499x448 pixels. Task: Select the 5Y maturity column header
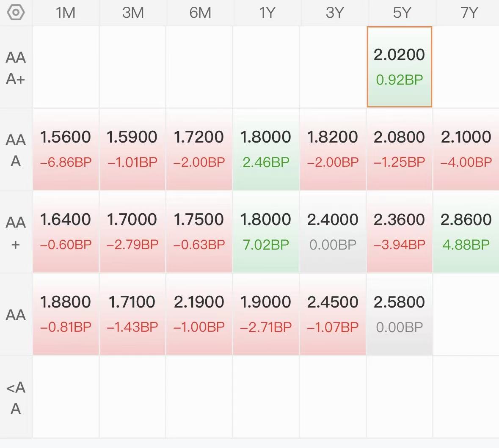point(402,13)
